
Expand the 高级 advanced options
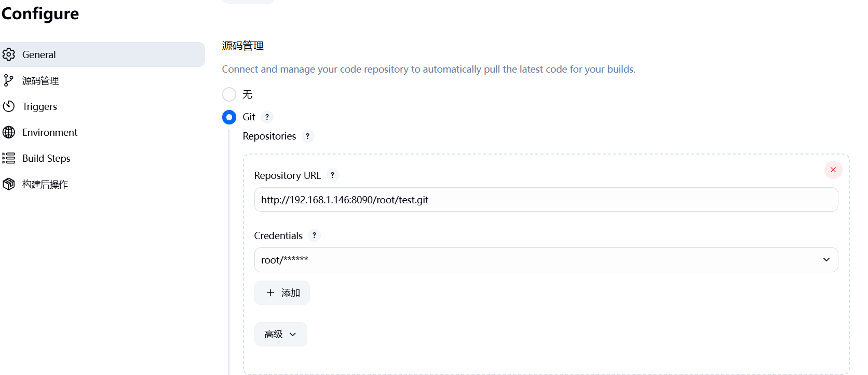(281, 335)
